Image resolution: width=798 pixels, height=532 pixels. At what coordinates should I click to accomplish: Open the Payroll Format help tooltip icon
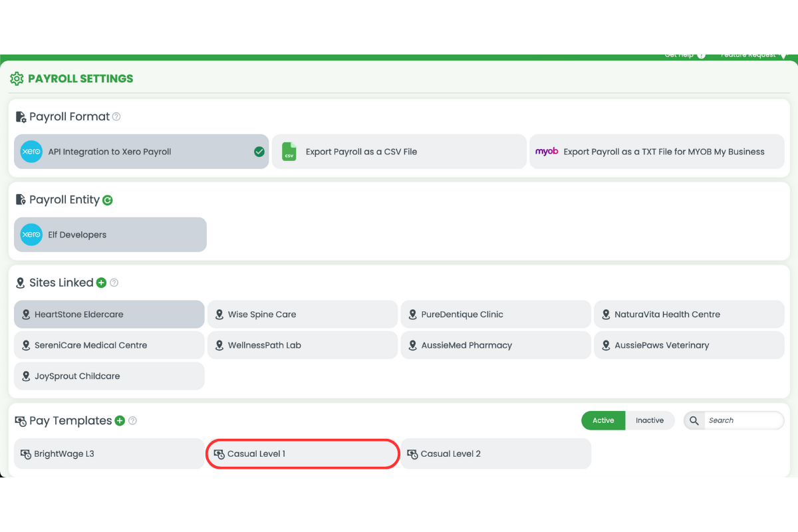(117, 116)
